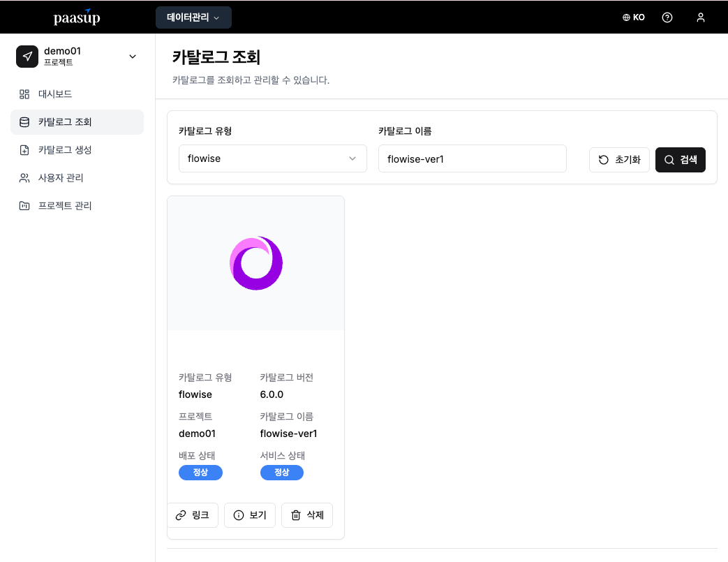
Task: Click the 검색 search button
Action: [680, 160]
